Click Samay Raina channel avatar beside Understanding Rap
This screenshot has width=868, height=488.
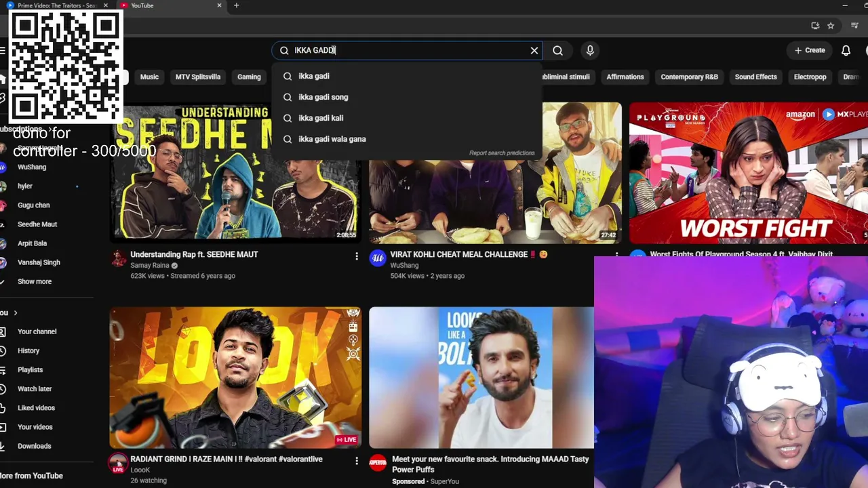119,258
